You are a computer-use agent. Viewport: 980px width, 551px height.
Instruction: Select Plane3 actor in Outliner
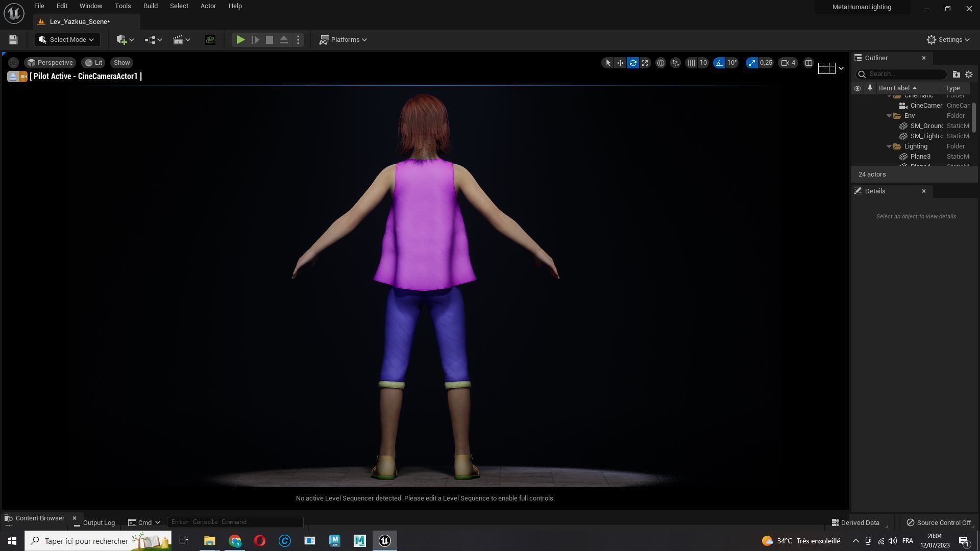pos(920,157)
